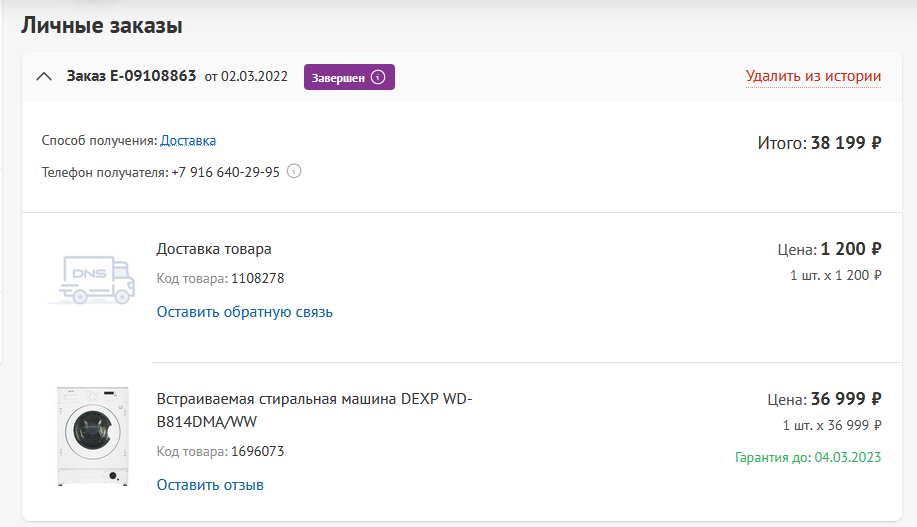Screen dimensions: 917x527
Task: Open the 'Доставка' delivery method link
Action: [188, 140]
